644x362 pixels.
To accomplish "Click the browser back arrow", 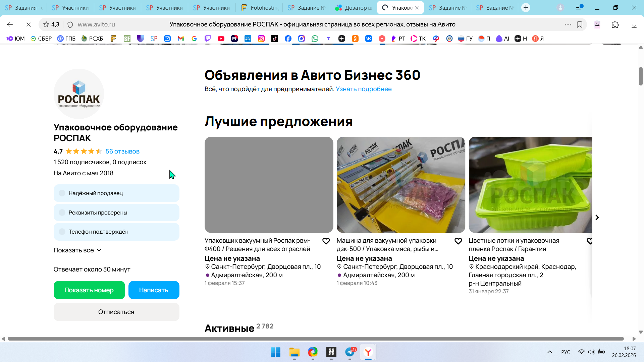I will click(10, 24).
